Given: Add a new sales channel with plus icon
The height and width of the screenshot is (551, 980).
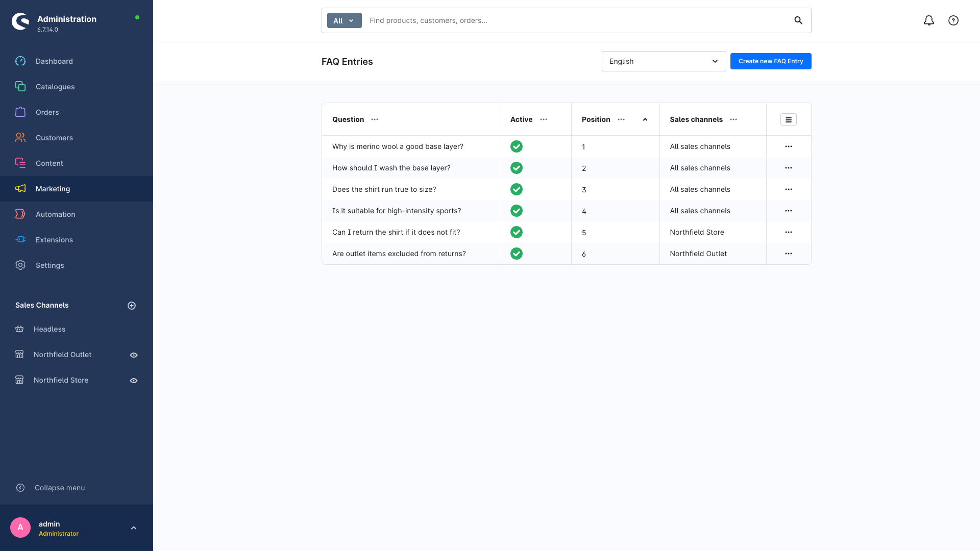Looking at the screenshot, I should [132, 306].
